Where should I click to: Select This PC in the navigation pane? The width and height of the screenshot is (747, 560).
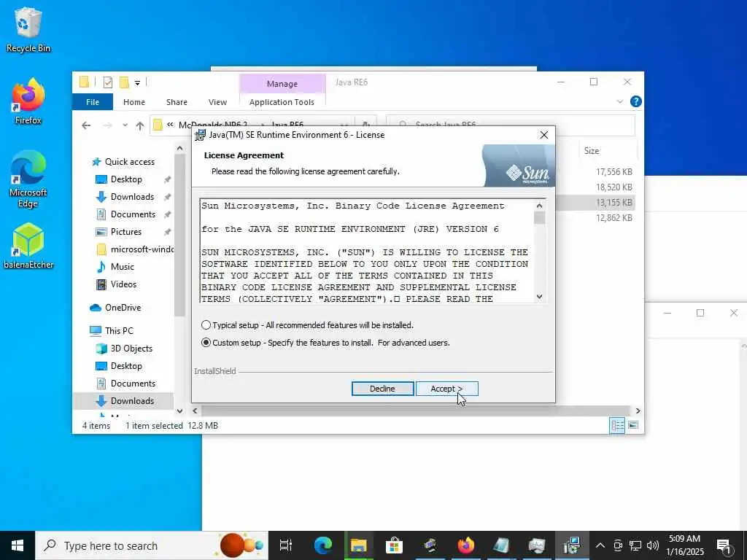pyautogui.click(x=119, y=331)
